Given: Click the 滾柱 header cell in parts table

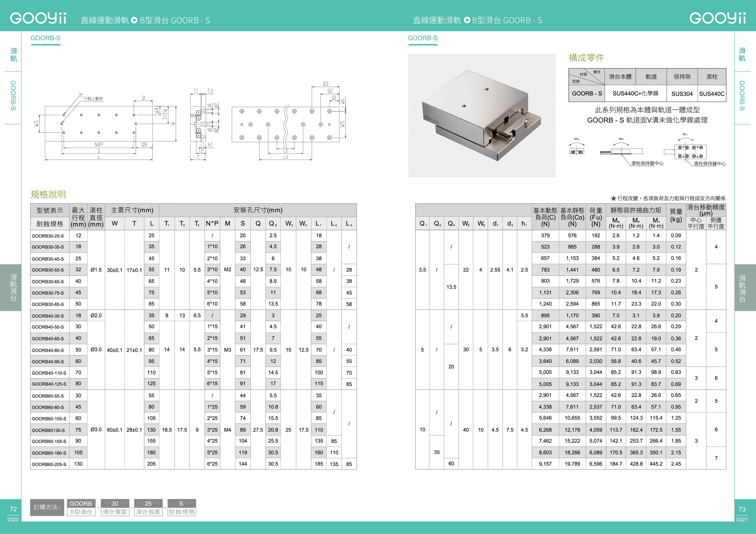Looking at the screenshot, I should point(712,77).
